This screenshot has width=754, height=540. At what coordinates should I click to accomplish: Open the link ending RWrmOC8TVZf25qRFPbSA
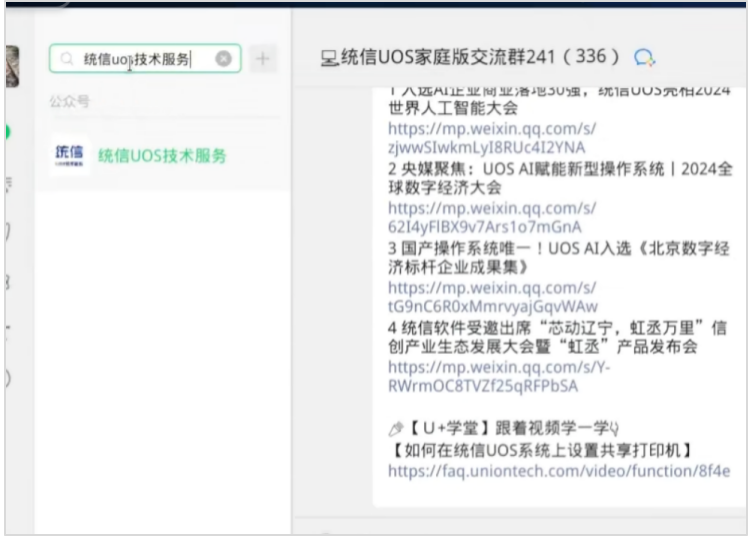[x=499, y=377]
